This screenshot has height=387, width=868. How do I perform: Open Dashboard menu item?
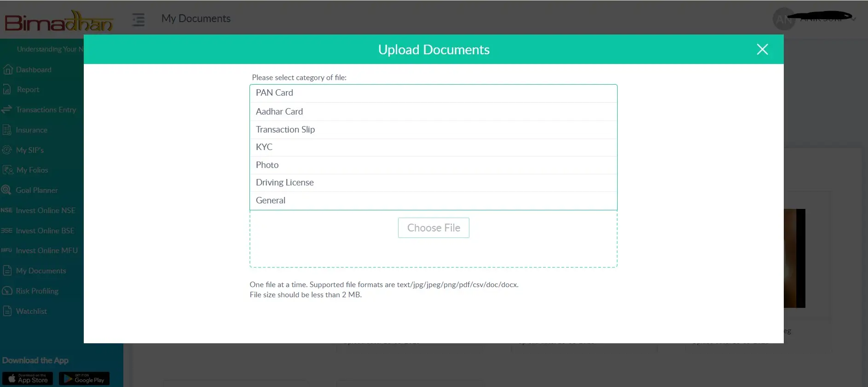pyautogui.click(x=34, y=70)
